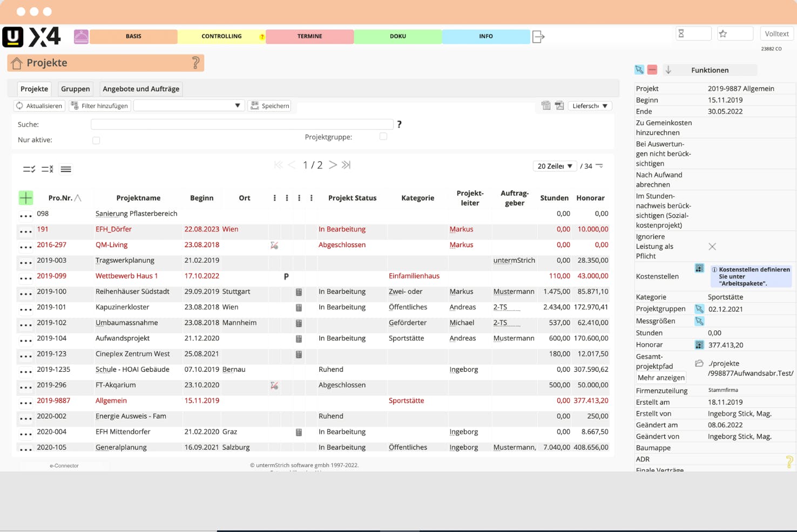797x532 pixels.
Task: Click the logout exit icon
Action: [538, 37]
